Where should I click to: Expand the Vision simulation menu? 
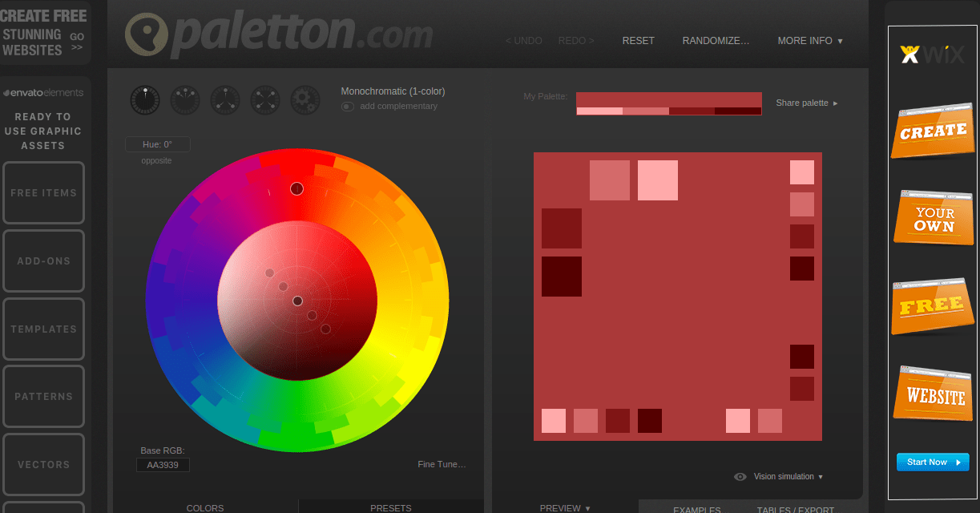tap(788, 476)
